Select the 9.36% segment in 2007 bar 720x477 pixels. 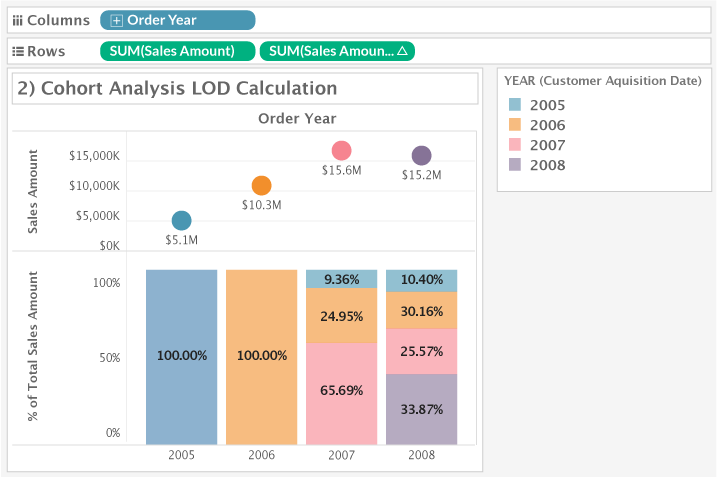pos(341,279)
